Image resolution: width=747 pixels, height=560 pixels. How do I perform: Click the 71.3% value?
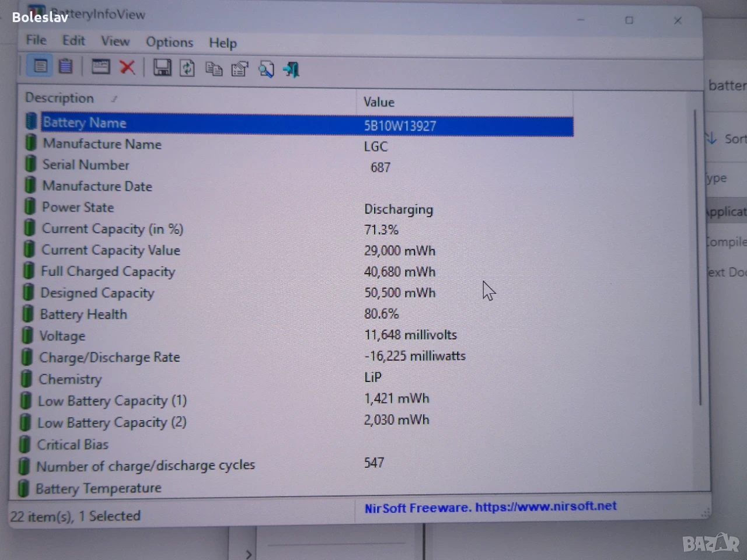381,230
